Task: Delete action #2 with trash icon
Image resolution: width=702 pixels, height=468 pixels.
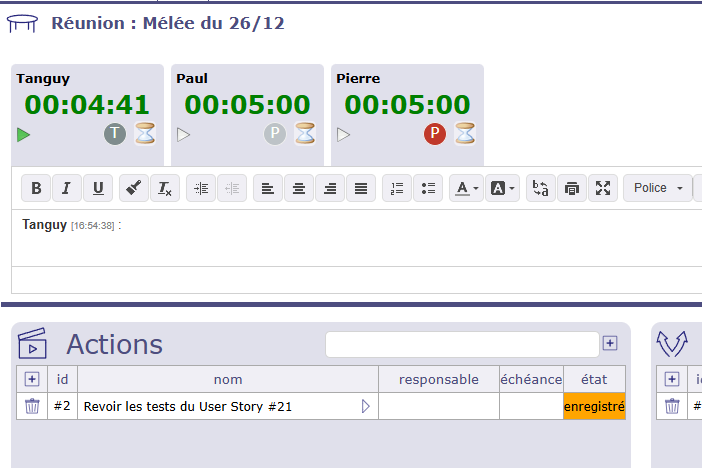Action: tap(32, 406)
